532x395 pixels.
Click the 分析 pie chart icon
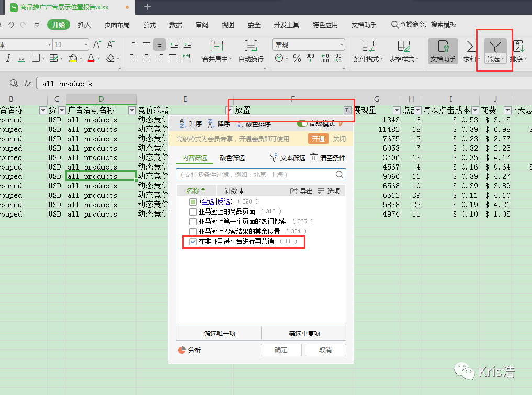pos(182,350)
